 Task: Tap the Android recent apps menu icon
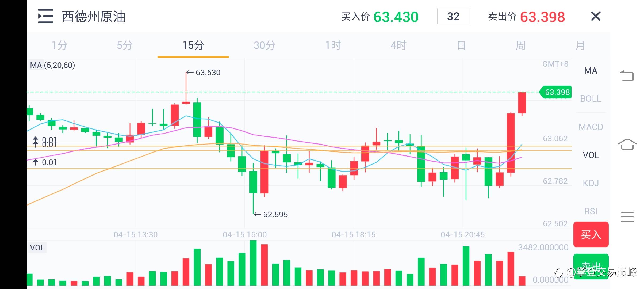pos(627,216)
